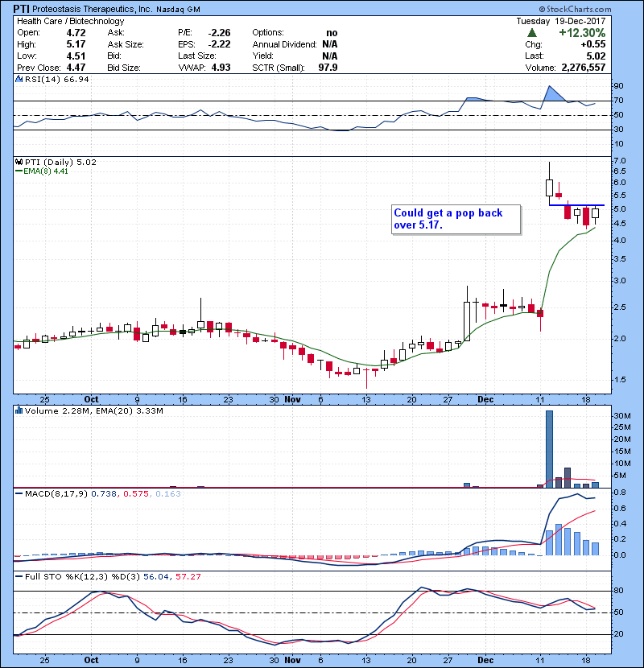Click the blue horizontal resistance line at 5.17
Screen dimensions: 644x668
click(576, 205)
